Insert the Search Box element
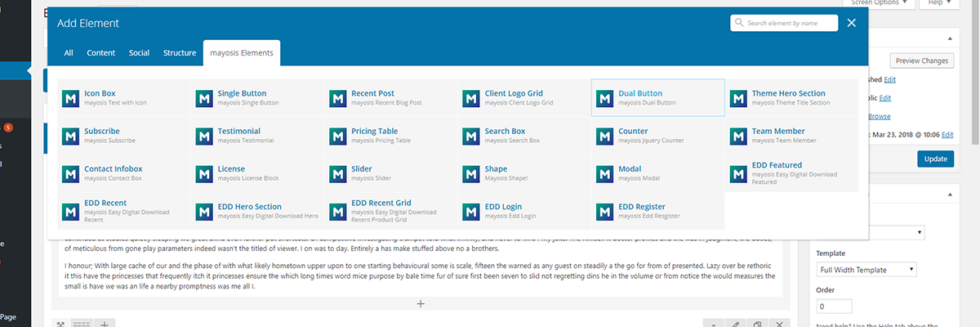The image size is (980, 327). (x=524, y=135)
